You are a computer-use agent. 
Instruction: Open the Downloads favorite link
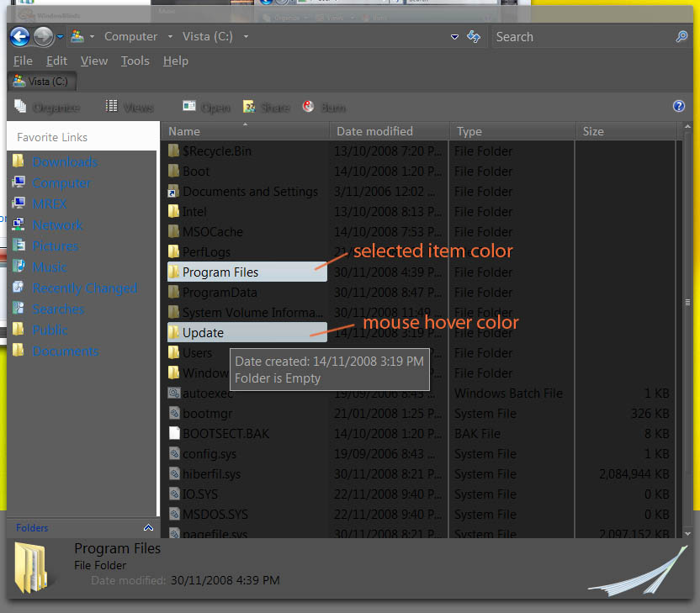(65, 162)
